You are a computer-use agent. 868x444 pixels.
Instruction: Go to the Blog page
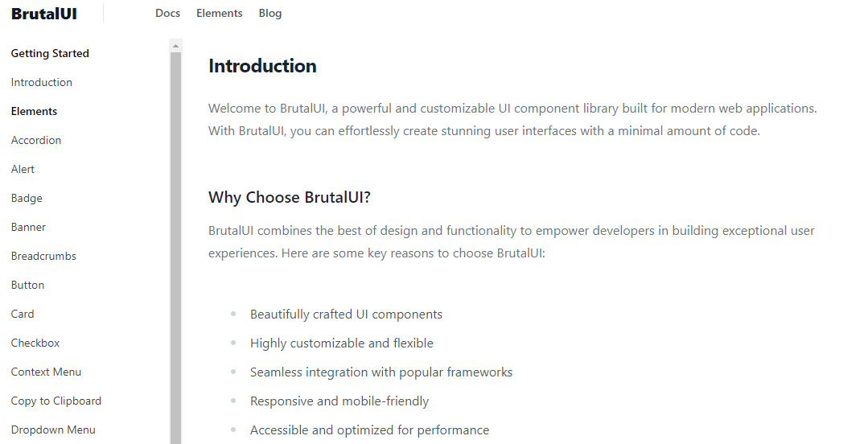point(270,14)
